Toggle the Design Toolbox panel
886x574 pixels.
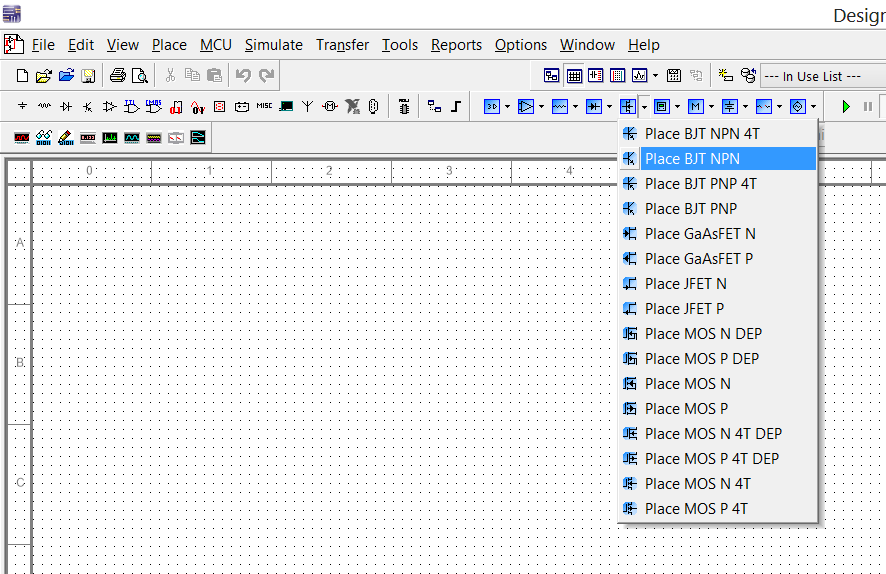click(551, 75)
